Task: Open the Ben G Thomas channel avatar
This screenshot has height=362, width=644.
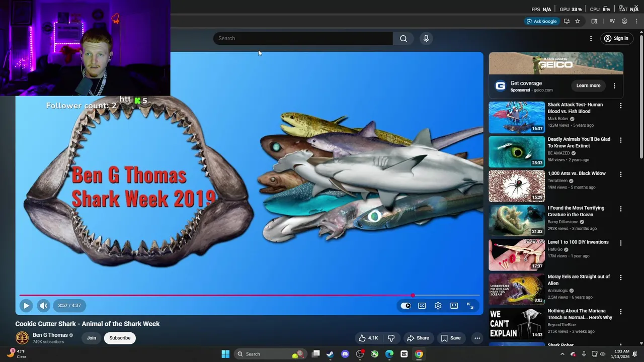Action: pos(22,338)
